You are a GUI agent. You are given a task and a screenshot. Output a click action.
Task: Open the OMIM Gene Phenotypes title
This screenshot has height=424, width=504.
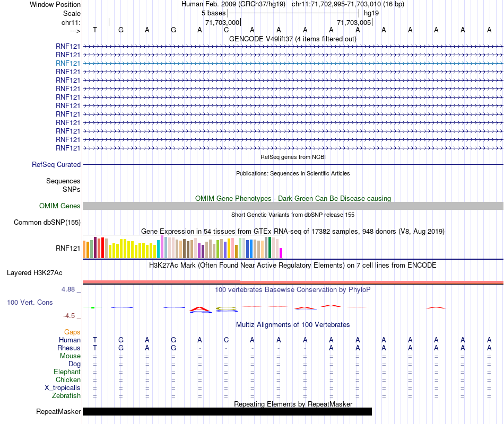[293, 199]
